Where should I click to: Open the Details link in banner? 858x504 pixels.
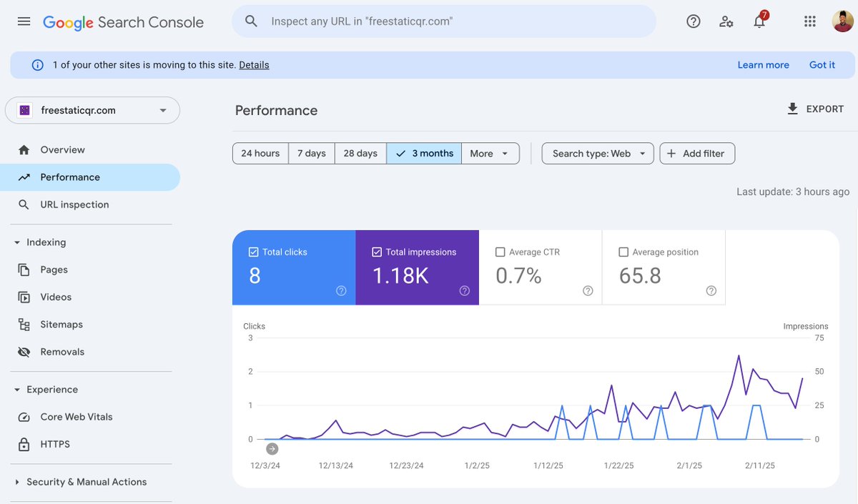[x=254, y=65]
